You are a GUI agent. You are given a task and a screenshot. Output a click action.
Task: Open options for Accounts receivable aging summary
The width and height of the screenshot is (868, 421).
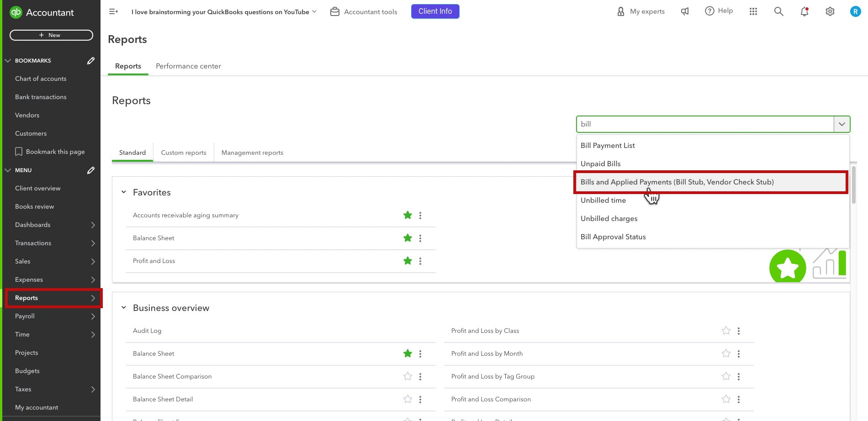tap(420, 216)
